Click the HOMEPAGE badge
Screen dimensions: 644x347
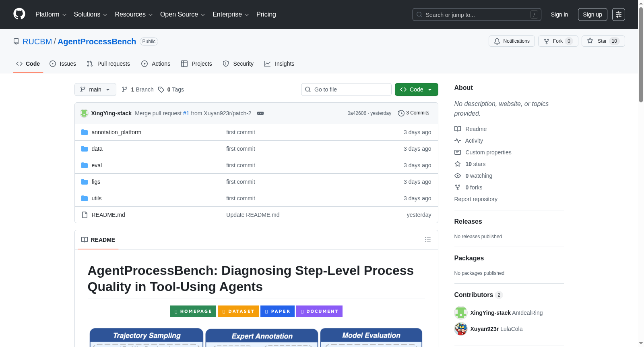[x=193, y=311]
